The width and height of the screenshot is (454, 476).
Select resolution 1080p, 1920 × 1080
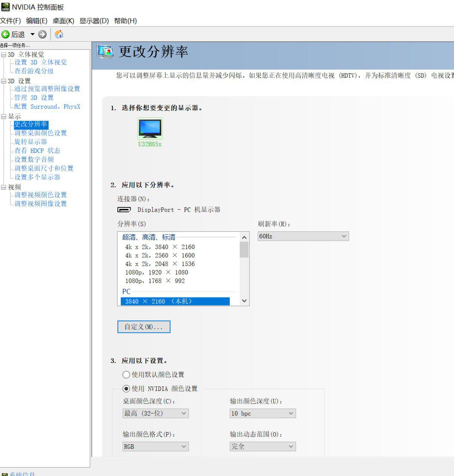[157, 273]
